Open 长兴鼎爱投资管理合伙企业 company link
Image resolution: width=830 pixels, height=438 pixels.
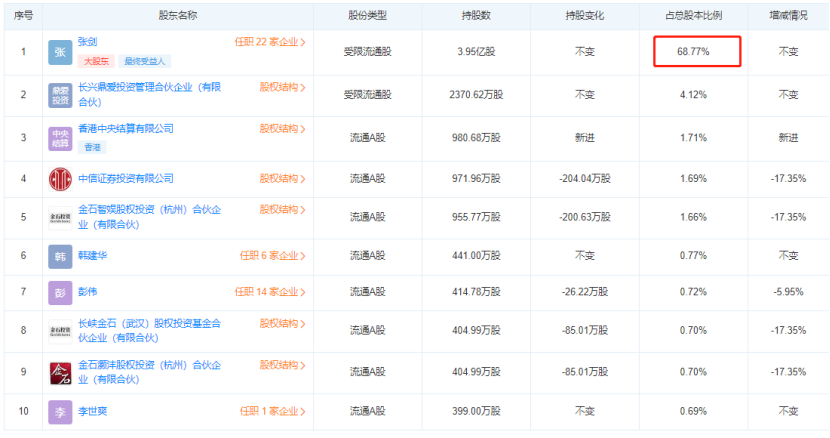pyautogui.click(x=149, y=94)
